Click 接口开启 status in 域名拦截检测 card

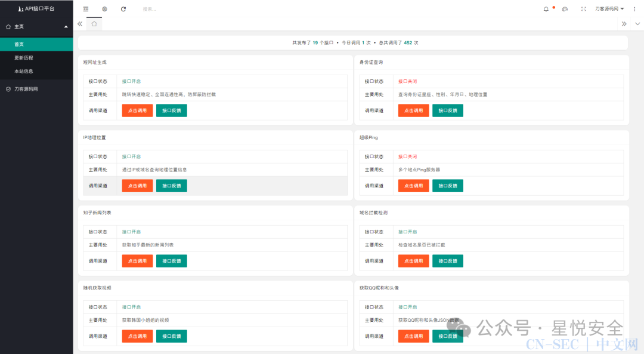pyautogui.click(x=407, y=232)
